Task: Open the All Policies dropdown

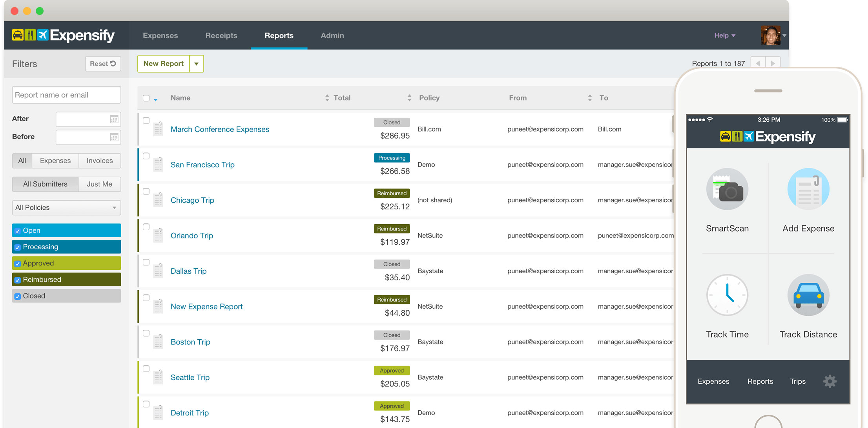Action: (66, 208)
